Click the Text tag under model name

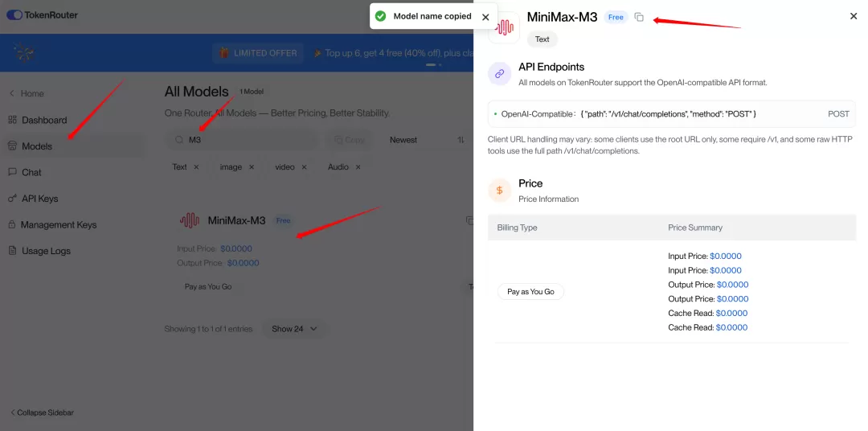click(x=542, y=39)
